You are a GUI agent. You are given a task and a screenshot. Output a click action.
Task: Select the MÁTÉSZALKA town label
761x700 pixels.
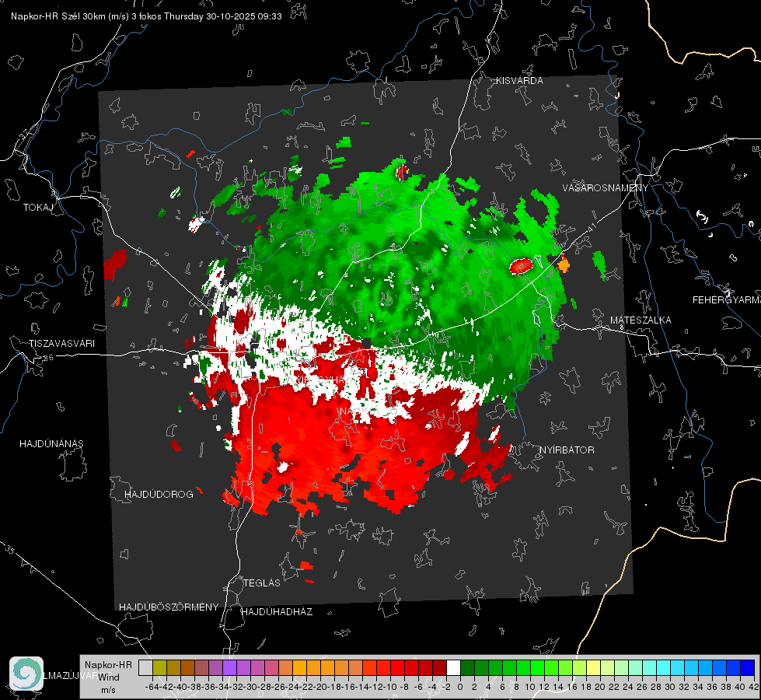(x=641, y=320)
